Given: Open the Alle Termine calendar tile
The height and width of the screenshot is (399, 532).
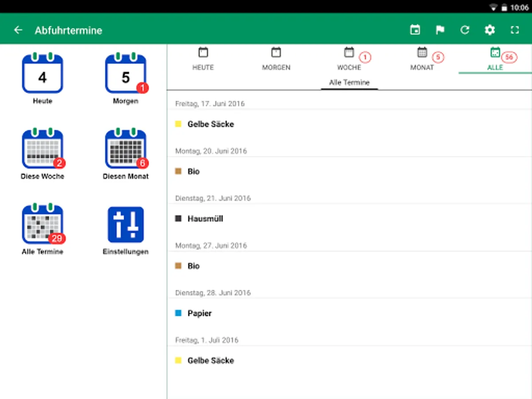Looking at the screenshot, I should coord(43,229).
